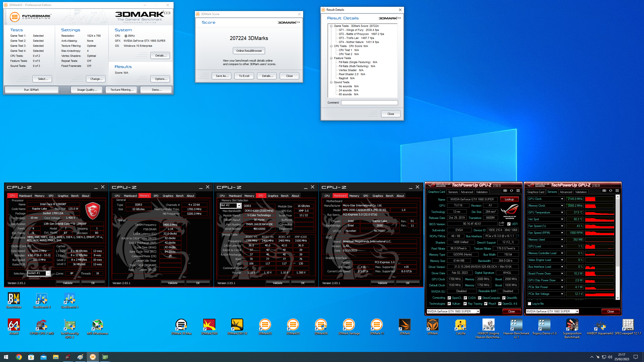Open the 3DMark Vantage desktop icon

click(349, 327)
